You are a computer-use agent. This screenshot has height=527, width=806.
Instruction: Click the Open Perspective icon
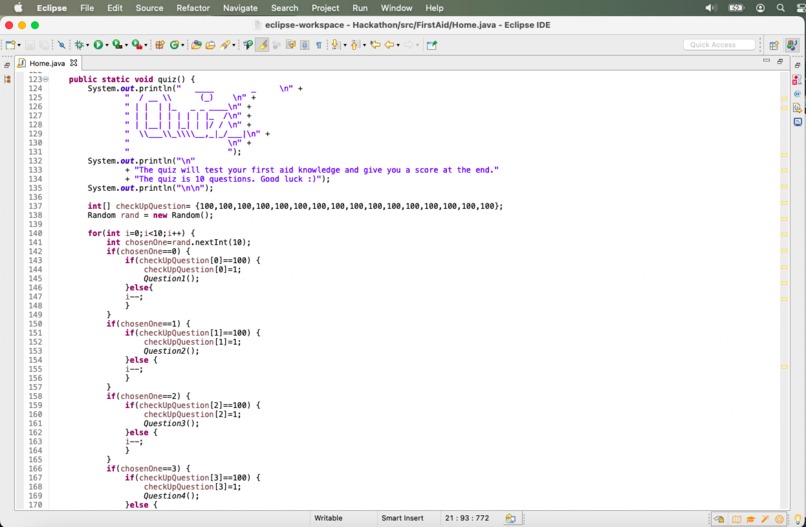774,45
